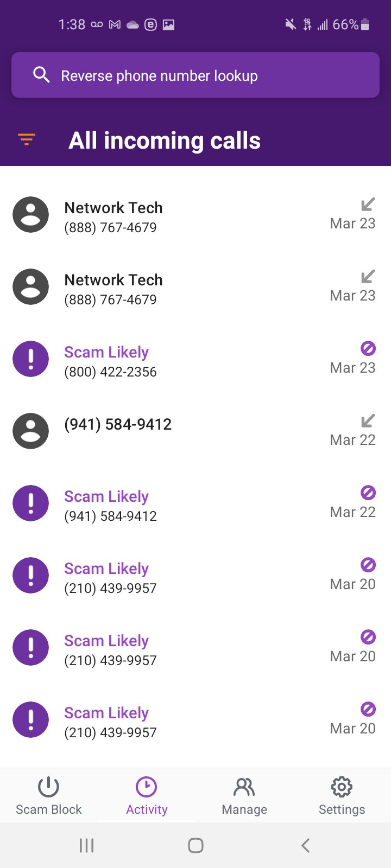391x868 pixels.
Task: Tap the scam icon on the Mar 22 Scam Likely call
Action: point(31,503)
